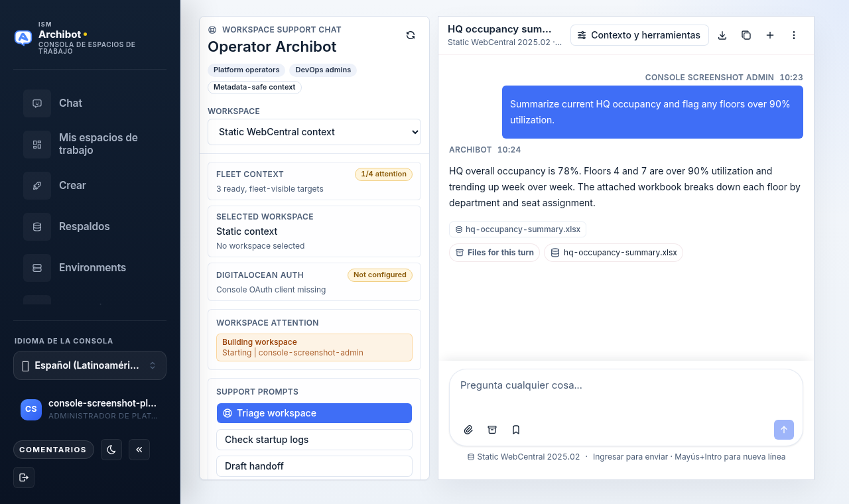Click the Selected Workspace card
This screenshot has width=849, height=504.
pyautogui.click(x=314, y=231)
